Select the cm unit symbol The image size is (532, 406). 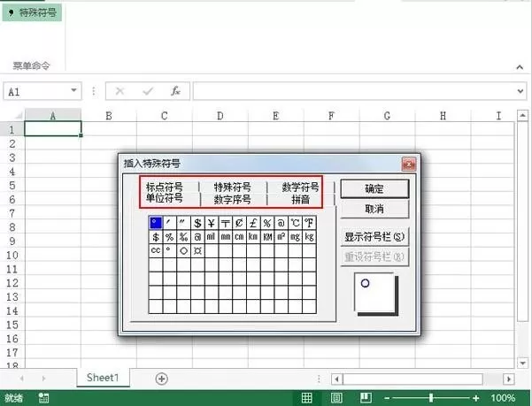pos(239,237)
